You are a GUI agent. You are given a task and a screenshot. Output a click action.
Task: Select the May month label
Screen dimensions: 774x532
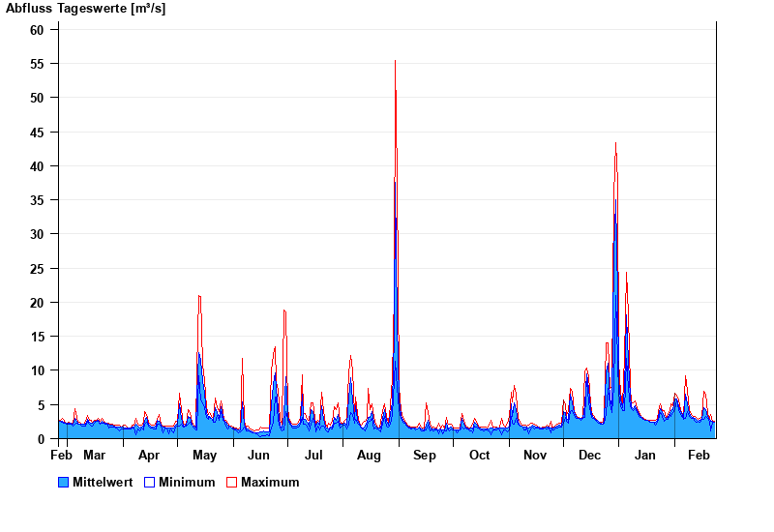coord(204,455)
